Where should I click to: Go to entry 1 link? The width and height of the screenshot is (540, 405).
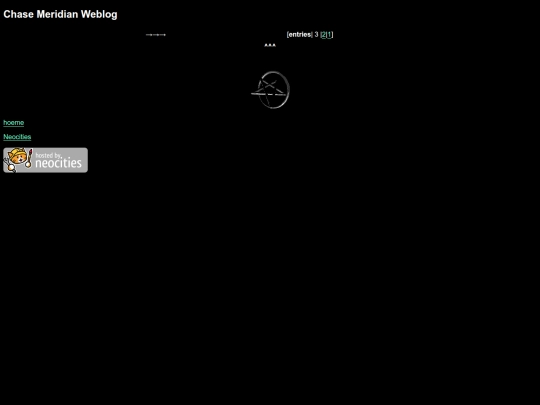click(329, 34)
